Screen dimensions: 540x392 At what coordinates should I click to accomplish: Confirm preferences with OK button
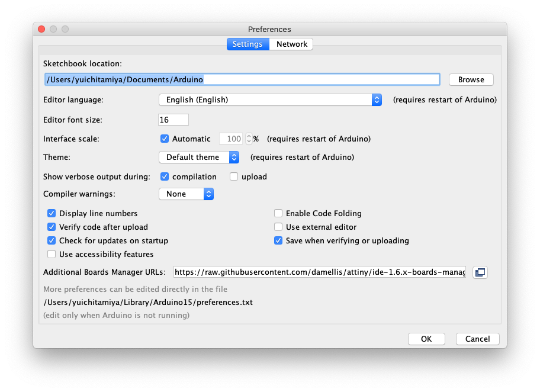pyautogui.click(x=426, y=339)
